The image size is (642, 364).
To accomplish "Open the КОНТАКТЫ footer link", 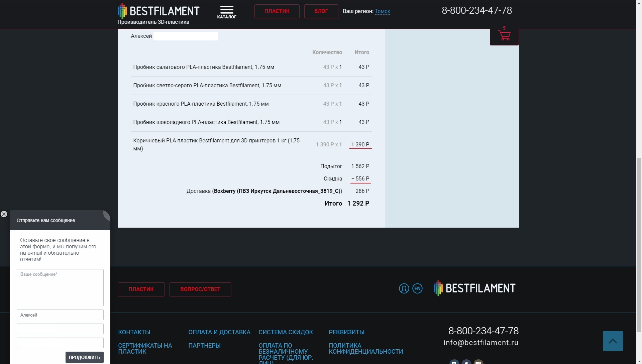I will (x=134, y=332).
